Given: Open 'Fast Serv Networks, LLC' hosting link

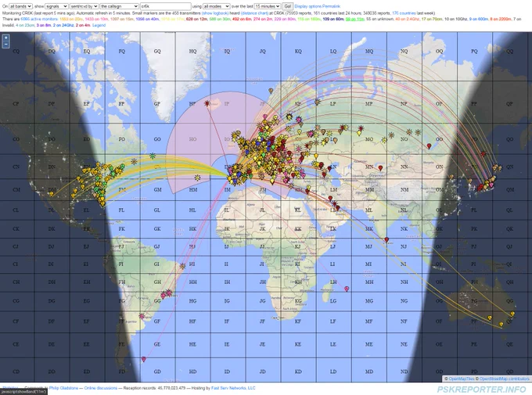Looking at the screenshot, I should coord(233,388).
